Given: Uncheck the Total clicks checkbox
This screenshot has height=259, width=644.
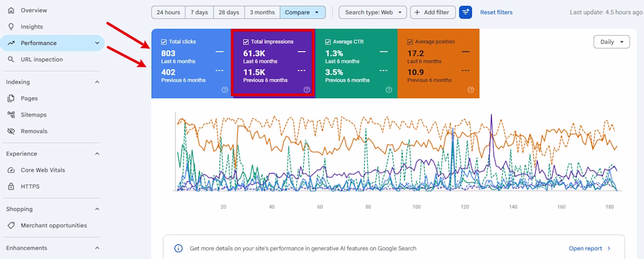Looking at the screenshot, I should pos(164,42).
